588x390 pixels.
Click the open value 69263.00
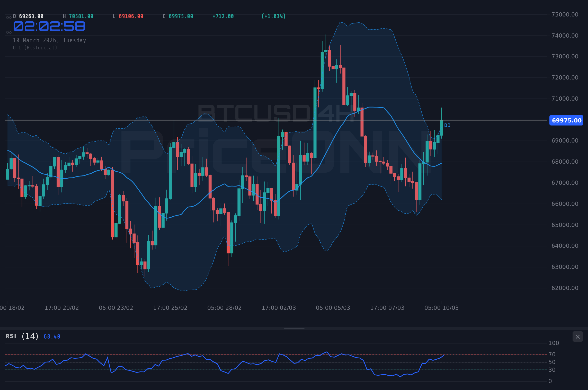(31, 16)
